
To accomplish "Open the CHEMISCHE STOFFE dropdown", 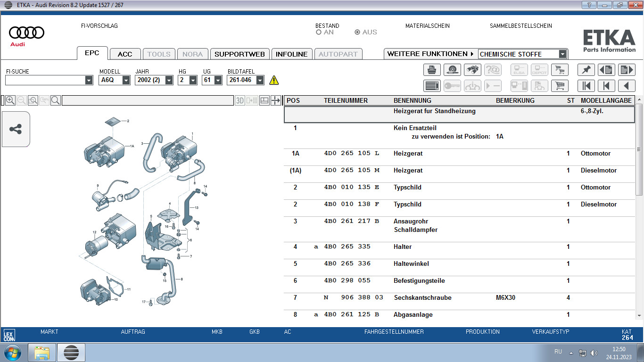I will [562, 54].
